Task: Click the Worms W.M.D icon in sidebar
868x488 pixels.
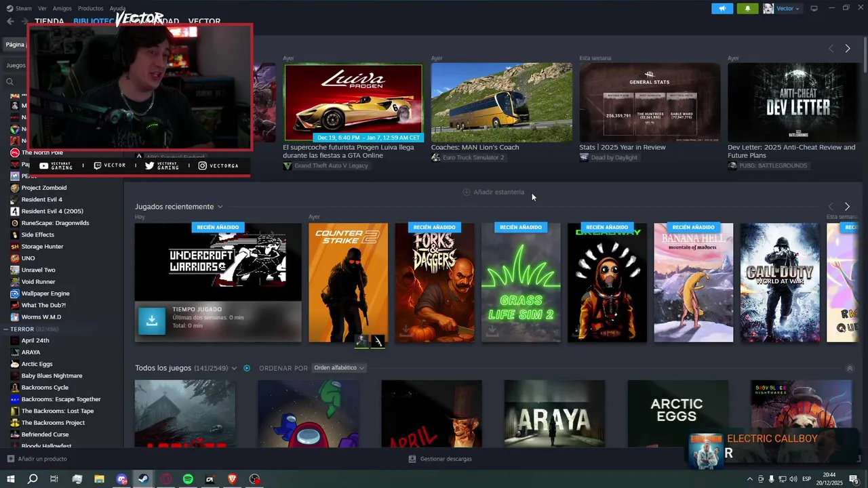Action: (15, 317)
